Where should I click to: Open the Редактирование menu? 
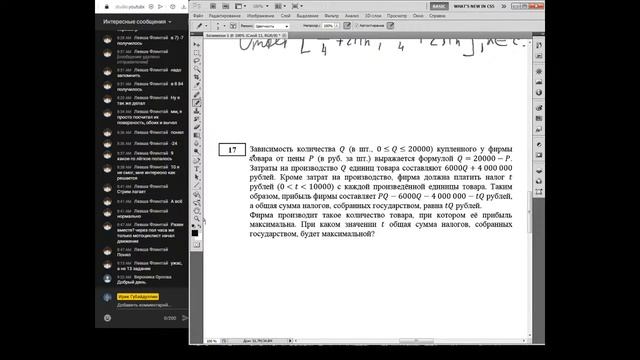(x=224, y=16)
